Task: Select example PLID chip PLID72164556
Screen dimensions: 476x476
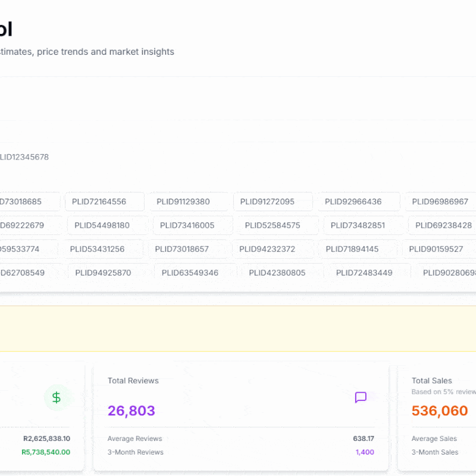Action: [x=105, y=202]
